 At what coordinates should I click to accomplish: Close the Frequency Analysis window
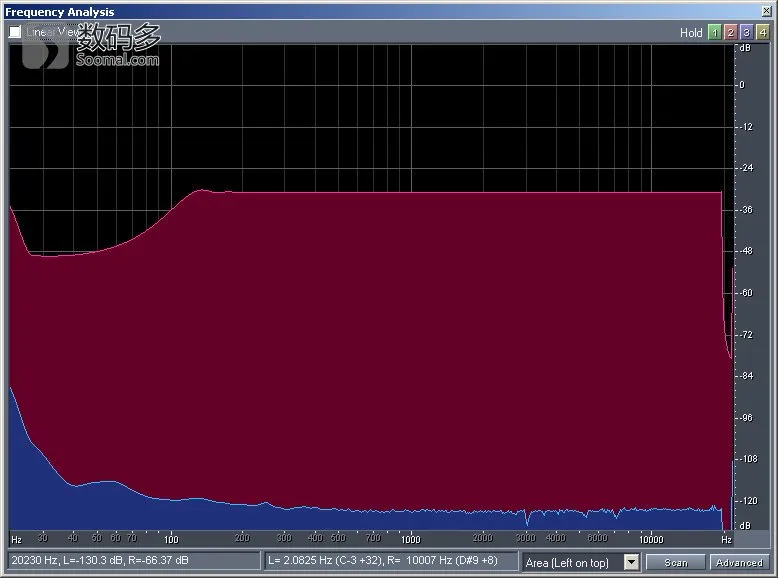767,11
